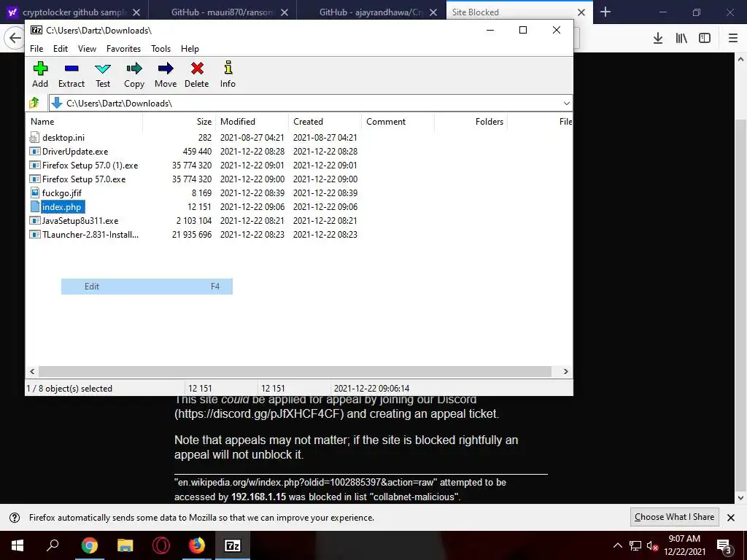Viewport: 747px width, 560px height.
Task: Click 7-Zip icon in taskbar
Action: [233, 545]
